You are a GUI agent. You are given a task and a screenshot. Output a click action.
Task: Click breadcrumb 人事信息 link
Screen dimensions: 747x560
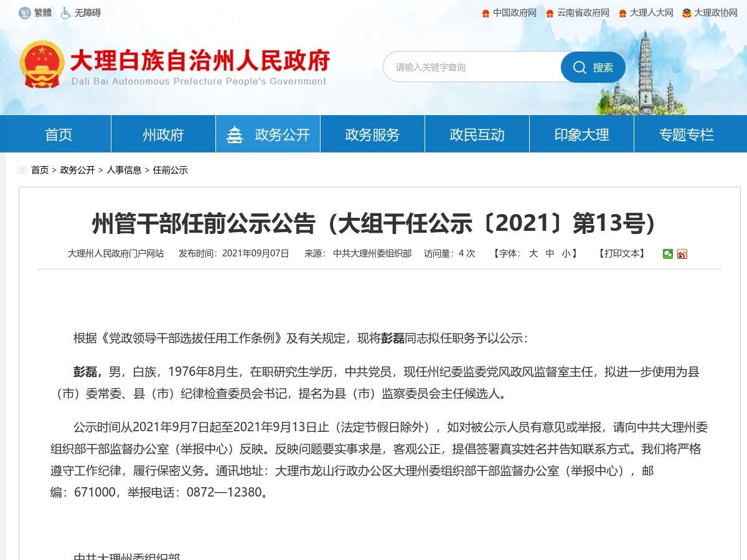pyautogui.click(x=124, y=170)
